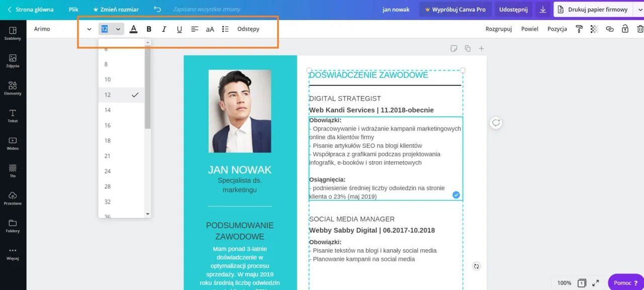Click Drukuj papier firmowy

[597, 9]
